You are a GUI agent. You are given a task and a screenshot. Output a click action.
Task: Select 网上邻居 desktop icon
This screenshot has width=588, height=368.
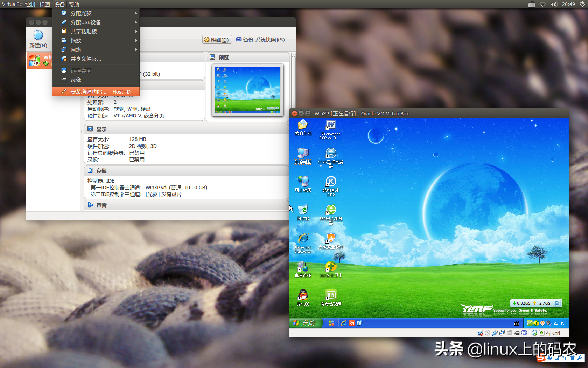[303, 184]
